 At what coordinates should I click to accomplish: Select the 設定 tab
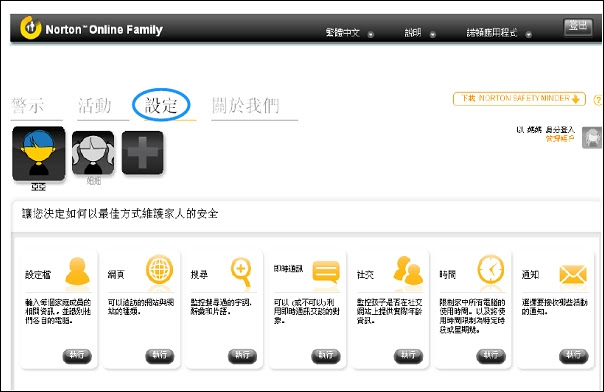click(x=161, y=105)
